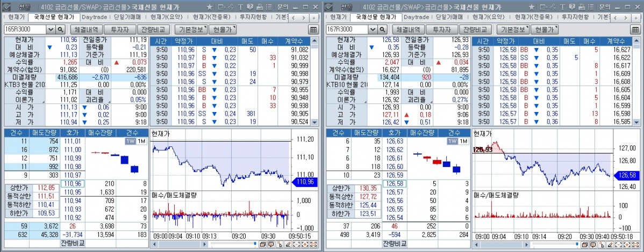Open 현물가 dropdown in left 165R3000 window
Screen dimensions: 644x252
(x=223, y=30)
